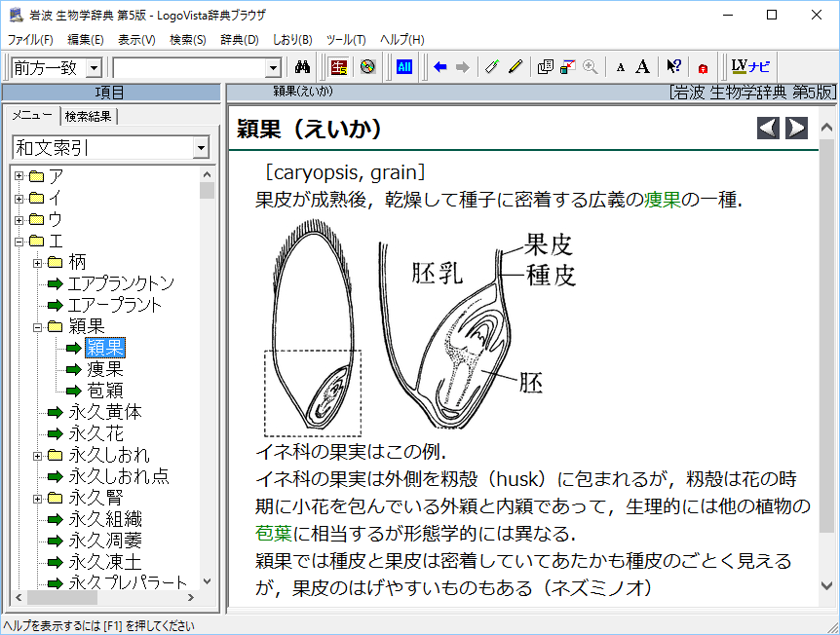
Task: Expand the ア folder in the tree
Action: pyautogui.click(x=19, y=176)
